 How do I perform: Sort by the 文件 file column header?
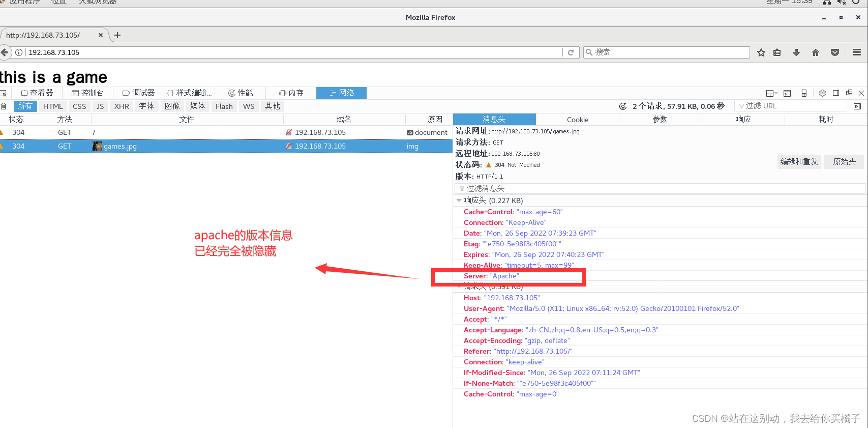point(187,119)
